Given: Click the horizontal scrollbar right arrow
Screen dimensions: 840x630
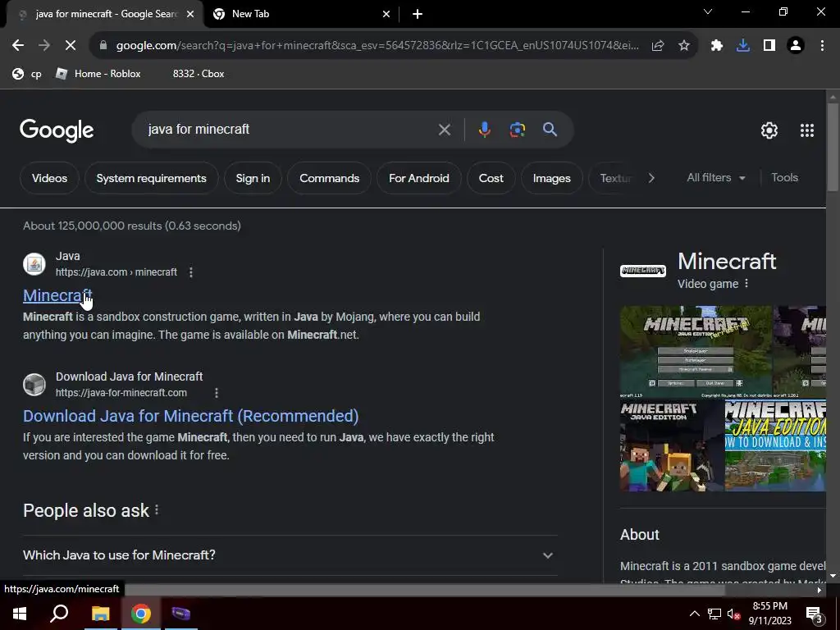Looking at the screenshot, I should (x=819, y=590).
